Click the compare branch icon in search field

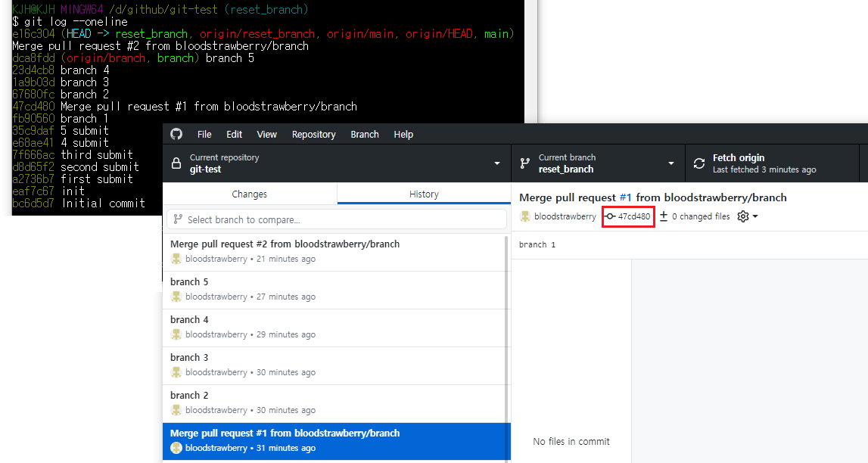(x=177, y=219)
